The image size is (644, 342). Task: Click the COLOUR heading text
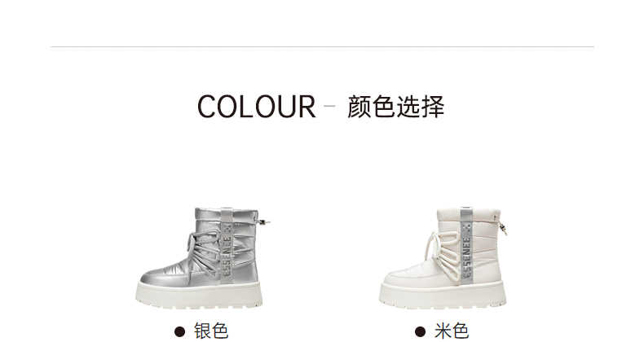[256, 107]
